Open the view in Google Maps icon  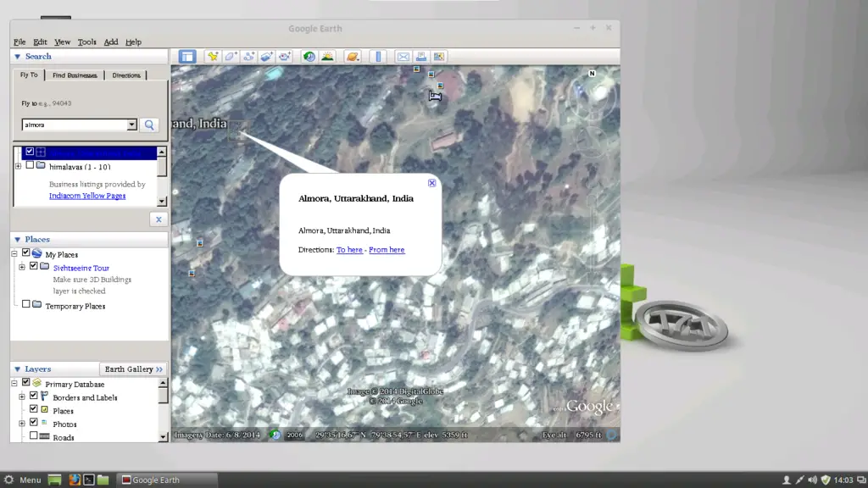click(x=439, y=57)
